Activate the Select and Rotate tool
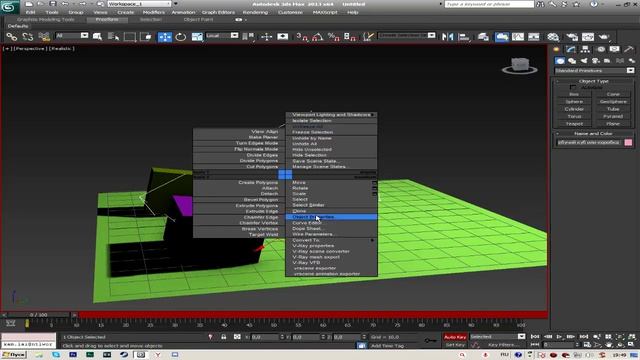The image size is (640, 360). (x=180, y=37)
